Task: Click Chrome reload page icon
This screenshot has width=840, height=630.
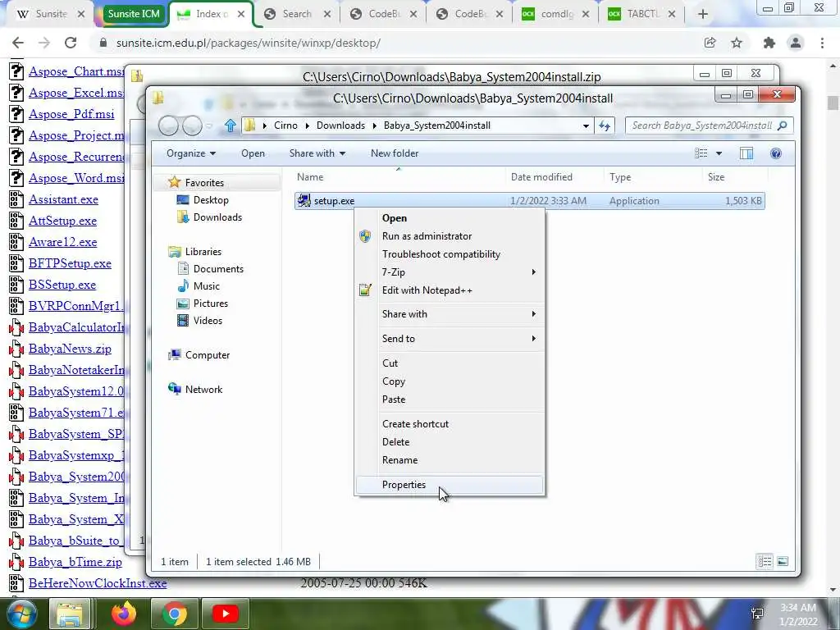Action: click(71, 43)
